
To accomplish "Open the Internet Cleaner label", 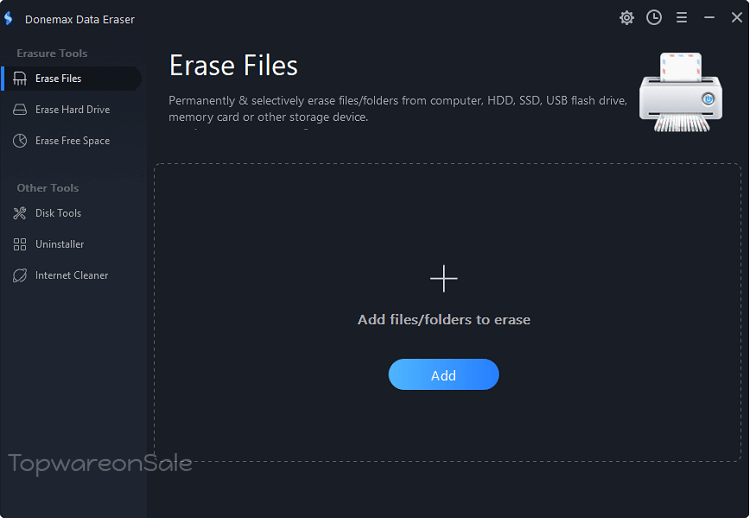I will tap(72, 276).
